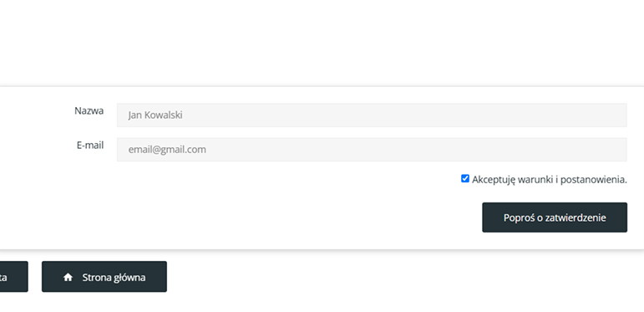
Task: Click the Poproś o zatwierdzenie button
Action: pyautogui.click(x=555, y=217)
